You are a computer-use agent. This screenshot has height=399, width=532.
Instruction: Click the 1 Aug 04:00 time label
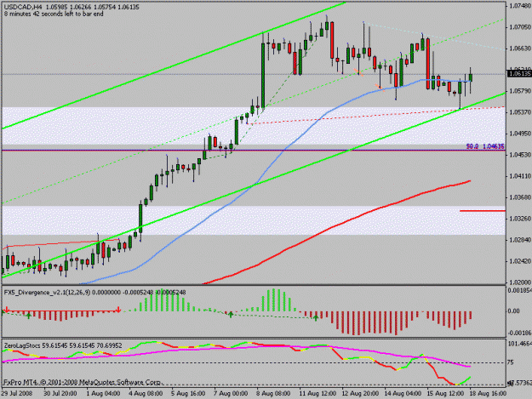[x=103, y=394]
